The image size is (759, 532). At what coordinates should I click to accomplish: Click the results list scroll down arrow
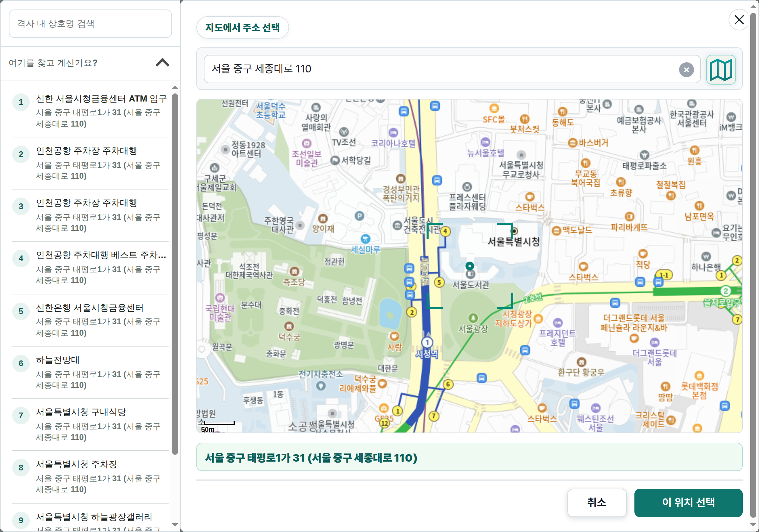point(175,525)
